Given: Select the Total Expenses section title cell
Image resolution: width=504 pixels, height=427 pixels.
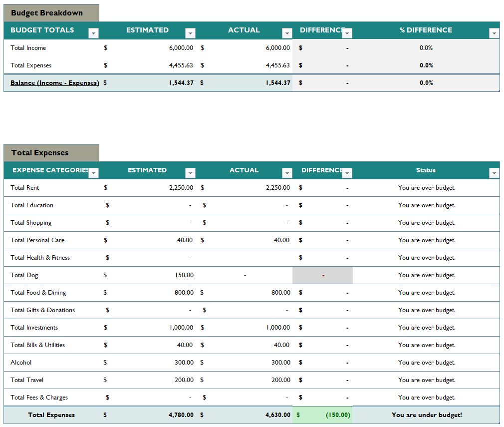Looking at the screenshot, I should pyautogui.click(x=51, y=153).
